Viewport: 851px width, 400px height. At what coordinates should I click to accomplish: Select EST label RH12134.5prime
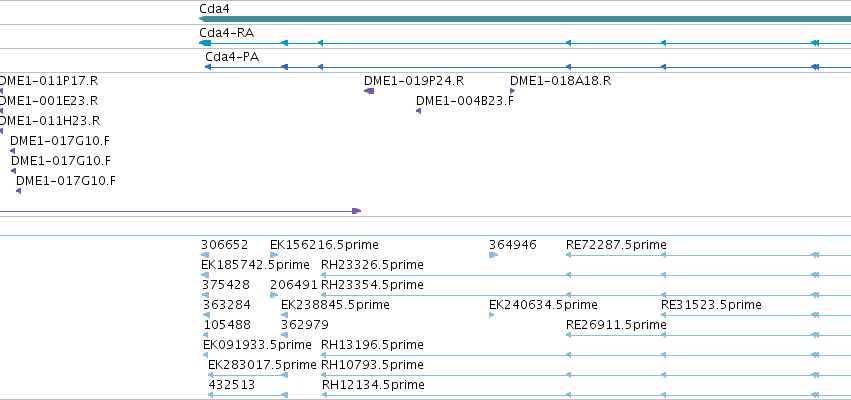[373, 385]
